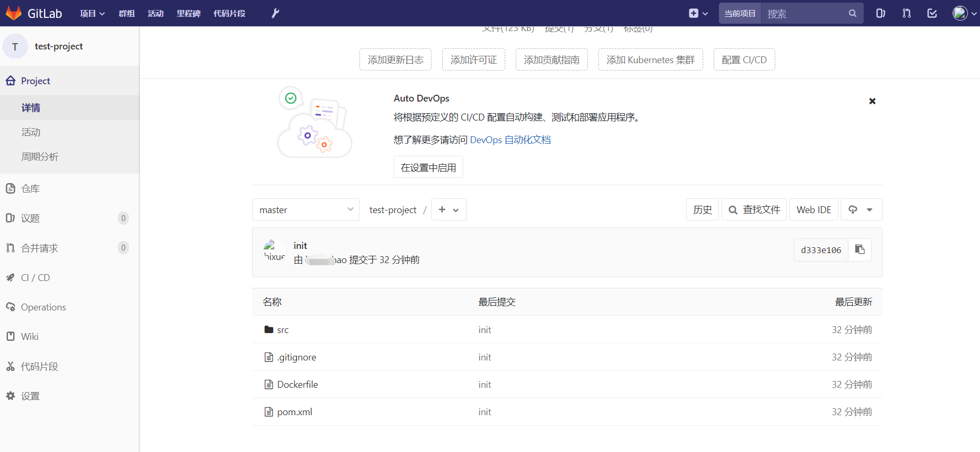The width and height of the screenshot is (980, 452).
Task: Click 添加贡献指南 button
Action: click(x=552, y=59)
